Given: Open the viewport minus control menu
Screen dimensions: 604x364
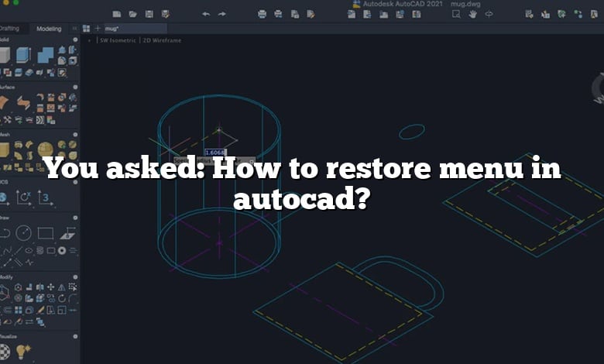Looking at the screenshot, I should (89, 40).
